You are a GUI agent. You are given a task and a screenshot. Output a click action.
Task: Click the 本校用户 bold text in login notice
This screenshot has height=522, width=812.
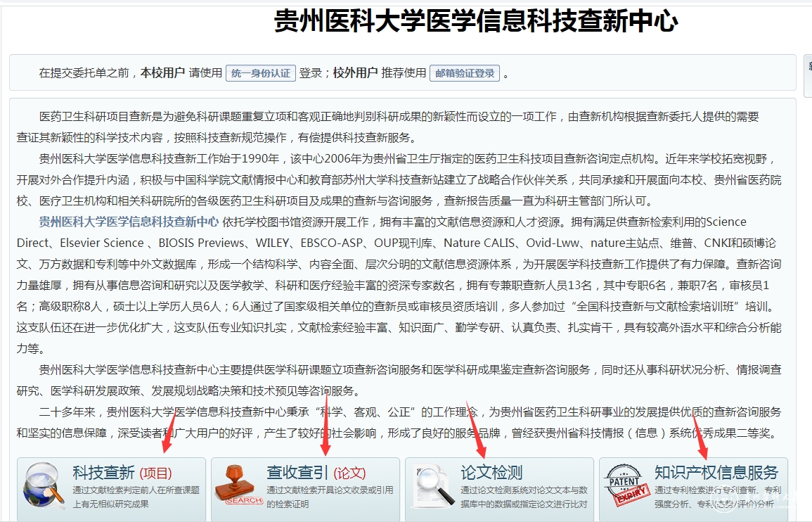(162, 73)
